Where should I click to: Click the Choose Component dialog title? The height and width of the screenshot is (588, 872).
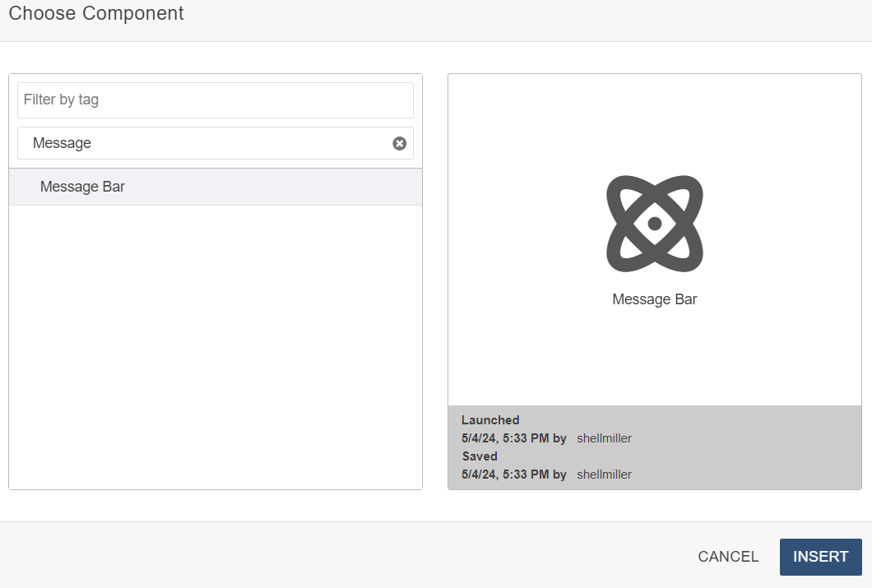point(96,13)
